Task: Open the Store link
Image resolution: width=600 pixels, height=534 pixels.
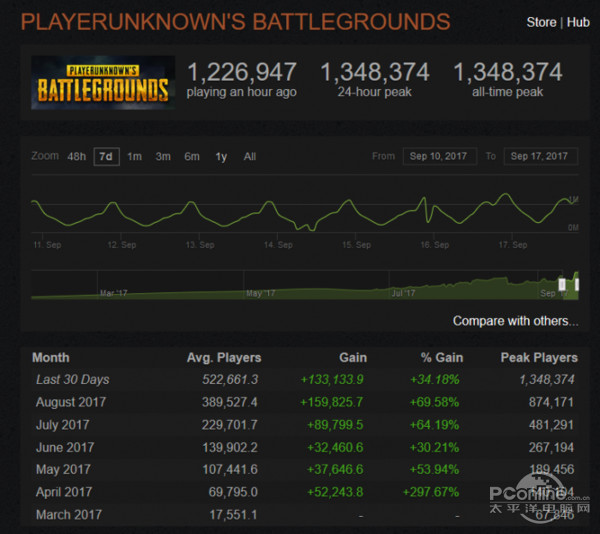Action: [x=541, y=22]
